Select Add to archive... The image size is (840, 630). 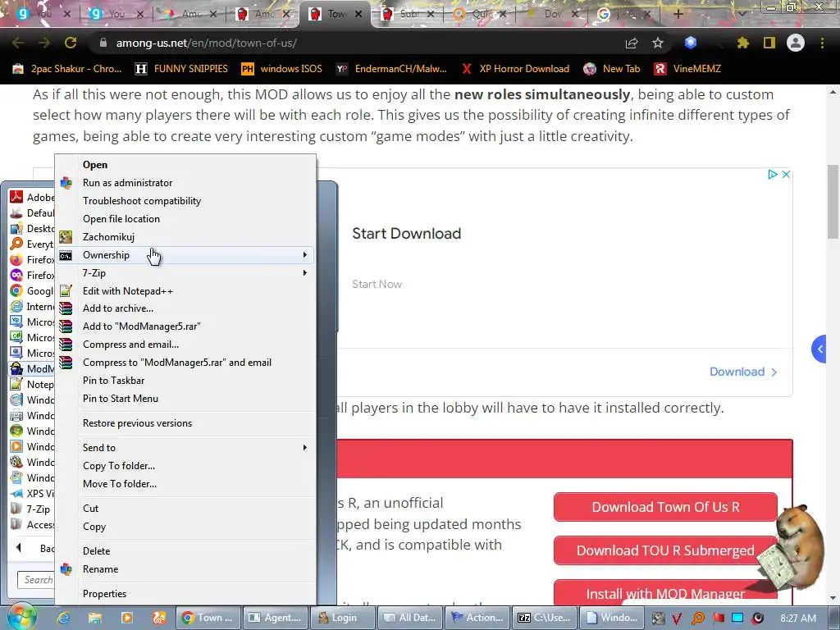[185, 308]
